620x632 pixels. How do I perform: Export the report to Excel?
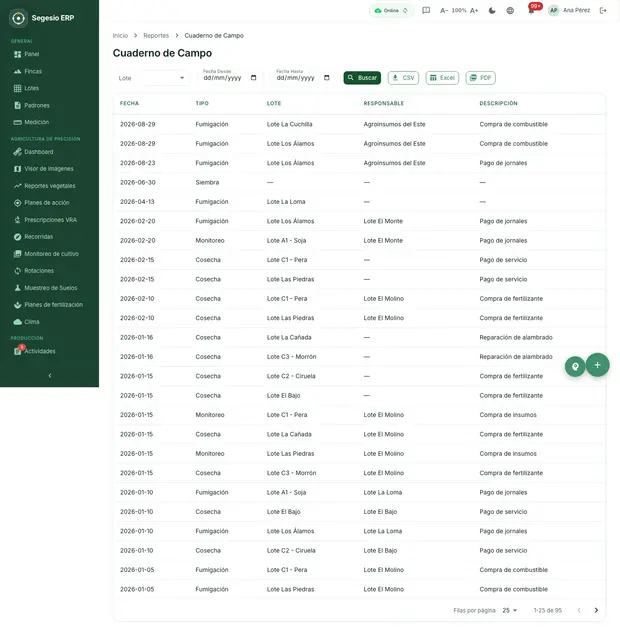(x=442, y=78)
